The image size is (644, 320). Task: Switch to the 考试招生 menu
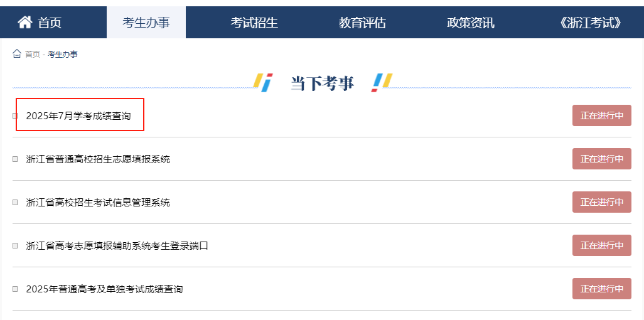coord(254,23)
